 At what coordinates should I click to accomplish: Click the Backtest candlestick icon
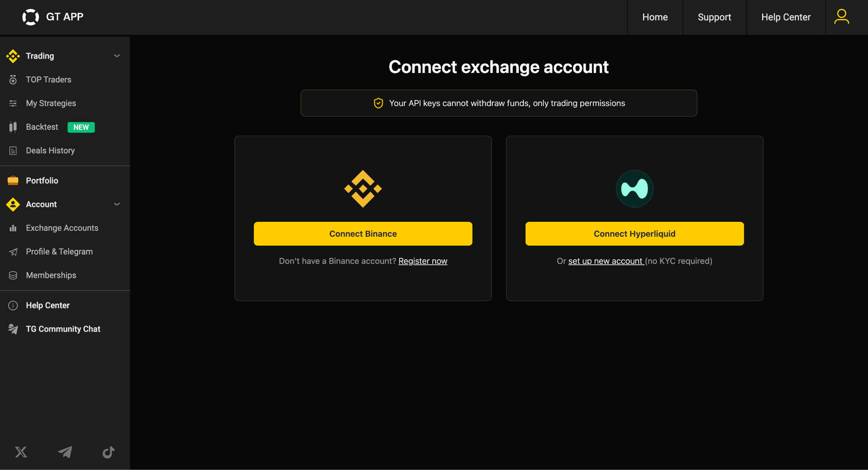(13, 127)
